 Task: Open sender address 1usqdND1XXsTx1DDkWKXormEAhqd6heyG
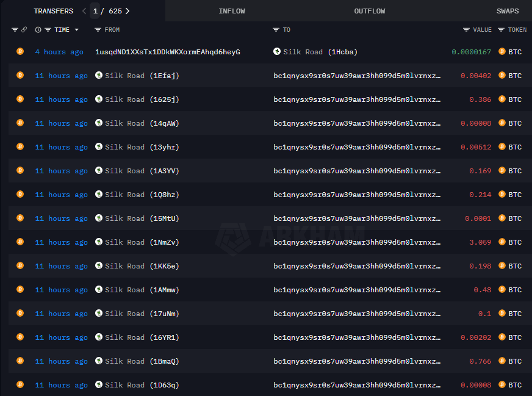(167, 52)
